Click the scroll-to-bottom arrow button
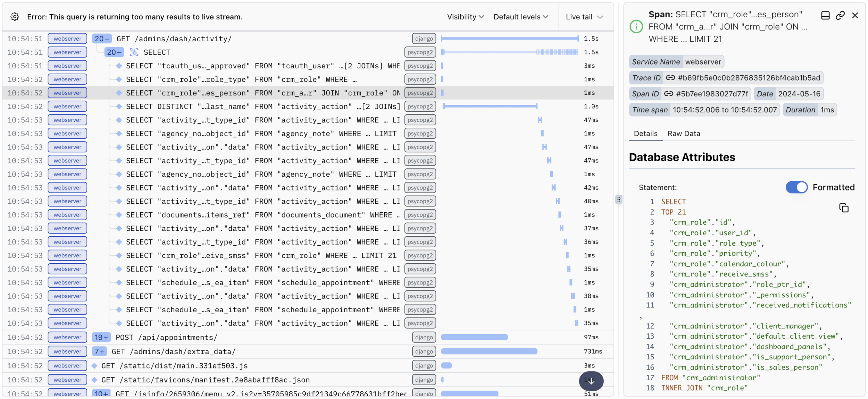Screen dimensions: 868x399 (591, 381)
